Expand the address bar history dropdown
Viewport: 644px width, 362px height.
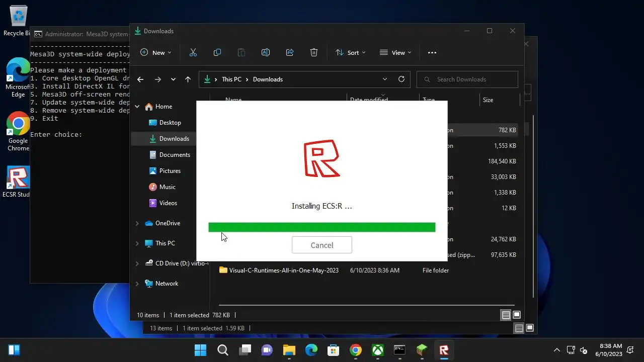point(385,79)
